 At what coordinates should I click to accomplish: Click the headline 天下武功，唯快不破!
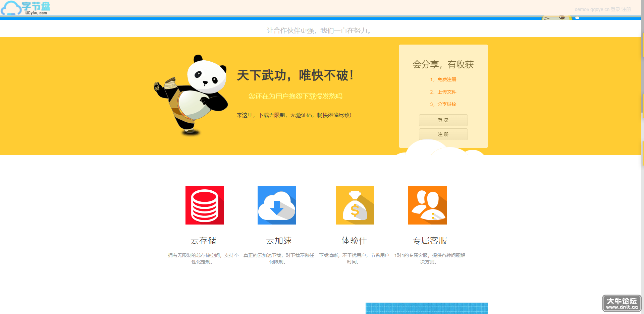295,75
